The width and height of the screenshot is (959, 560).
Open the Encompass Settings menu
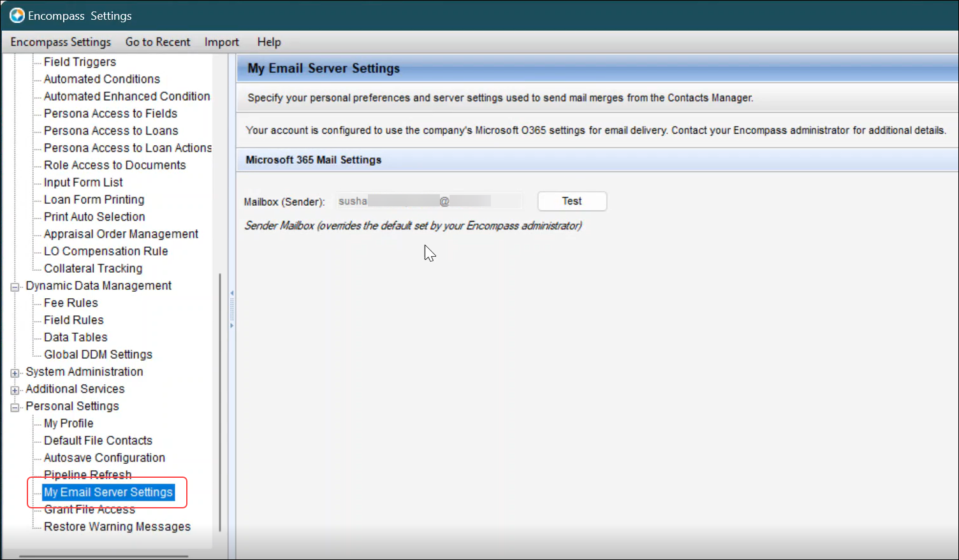click(x=61, y=42)
